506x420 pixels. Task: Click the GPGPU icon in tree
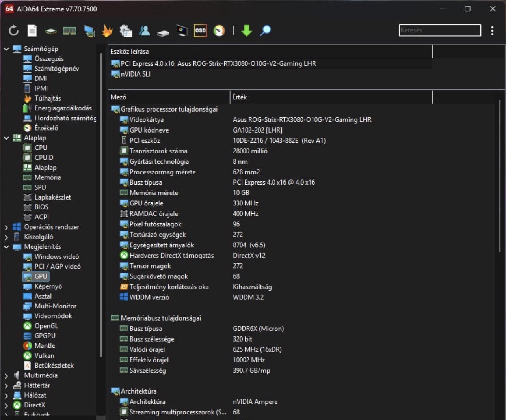click(27, 336)
